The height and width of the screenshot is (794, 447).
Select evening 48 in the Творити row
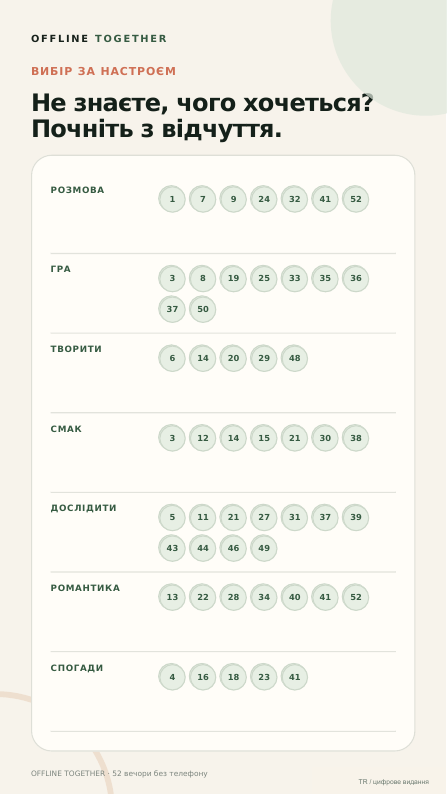tap(294, 358)
